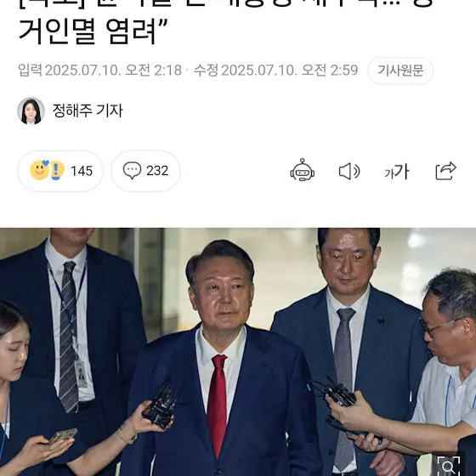Screen dimensions: 476x476
Task: Tap the blue exclamation mark reaction emoji
Action: click(x=56, y=170)
